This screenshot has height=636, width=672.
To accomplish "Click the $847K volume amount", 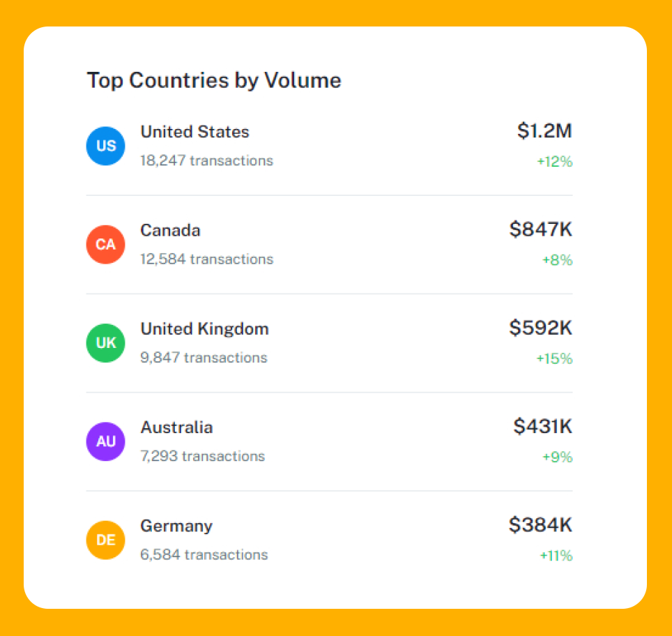I will click(540, 229).
